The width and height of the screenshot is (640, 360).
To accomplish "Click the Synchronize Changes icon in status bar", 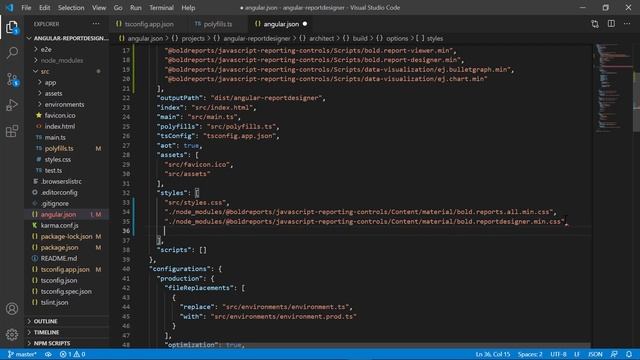I will coord(48,354).
